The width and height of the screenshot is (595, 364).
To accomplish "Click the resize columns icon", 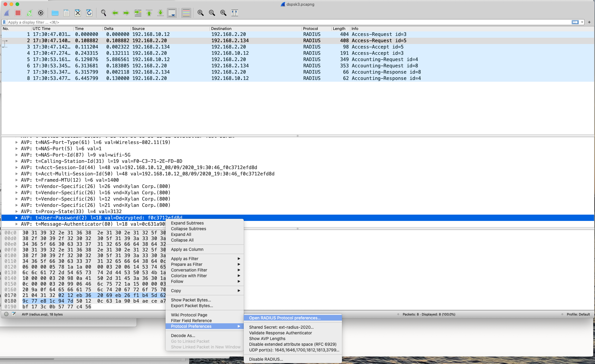I will [235, 13].
